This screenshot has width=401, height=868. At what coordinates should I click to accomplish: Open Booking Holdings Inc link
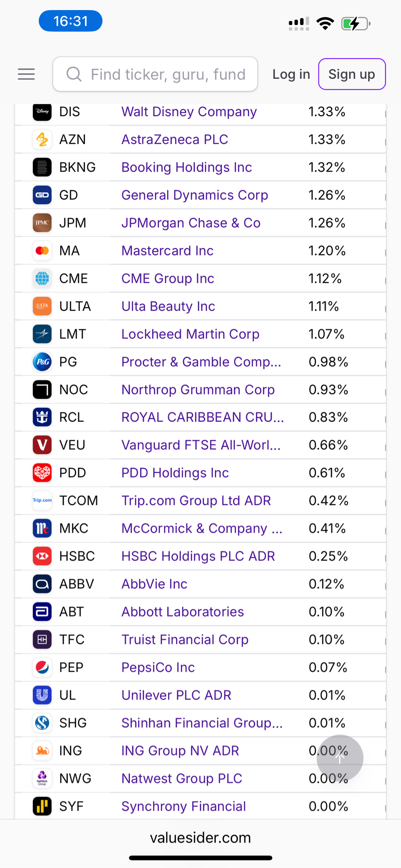[x=187, y=167]
